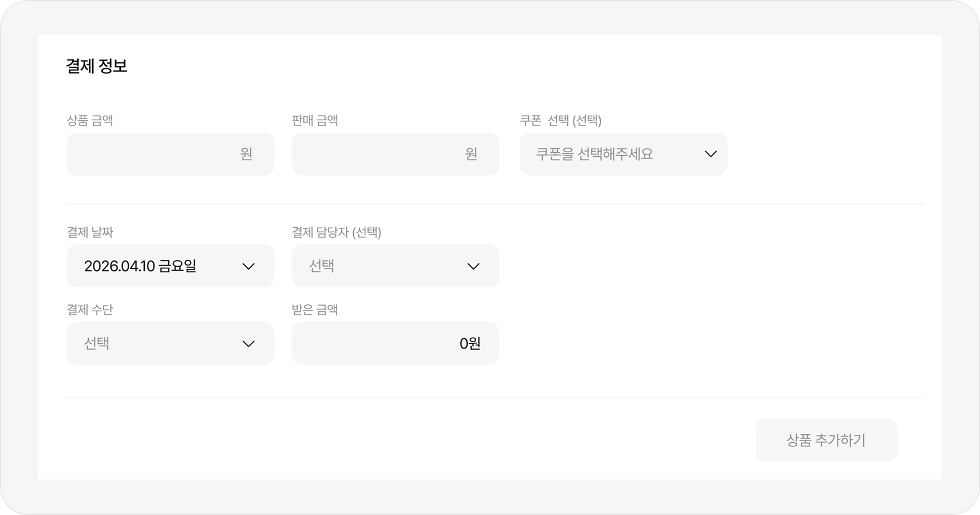Click the '결제 날짜' label text
This screenshot has height=515, width=980.
(x=90, y=232)
